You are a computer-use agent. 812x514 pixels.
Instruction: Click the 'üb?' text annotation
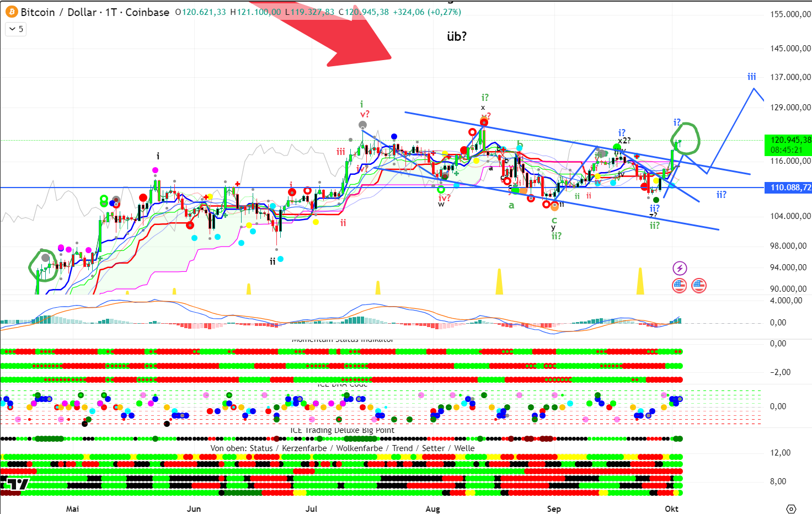coord(456,36)
